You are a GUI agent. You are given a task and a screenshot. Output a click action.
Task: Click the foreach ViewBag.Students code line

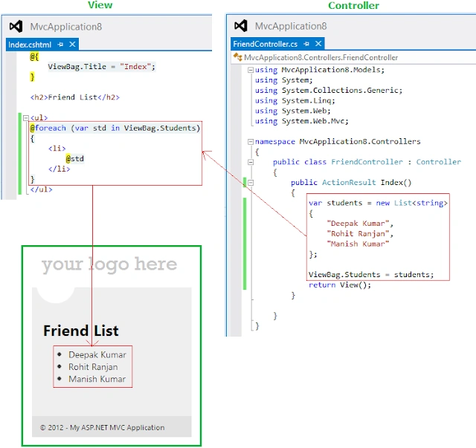pos(115,129)
